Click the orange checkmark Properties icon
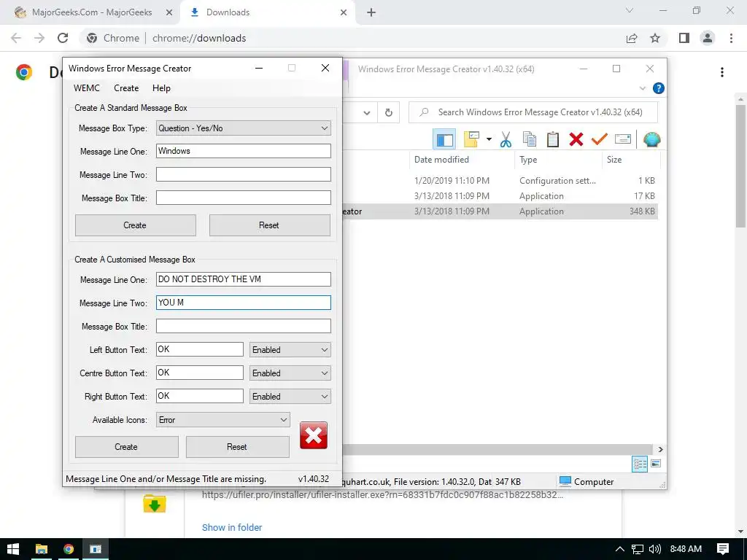Screen dimensions: 747x560 (600, 139)
